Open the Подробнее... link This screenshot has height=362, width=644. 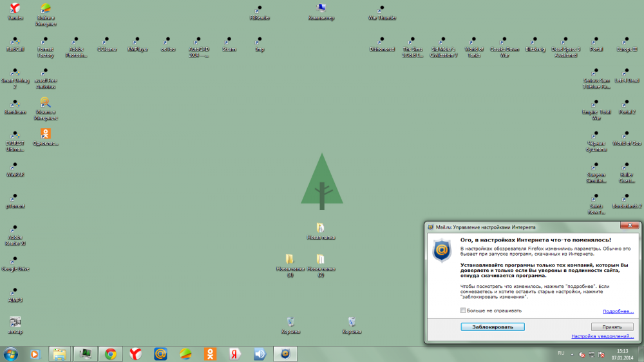coord(618,311)
